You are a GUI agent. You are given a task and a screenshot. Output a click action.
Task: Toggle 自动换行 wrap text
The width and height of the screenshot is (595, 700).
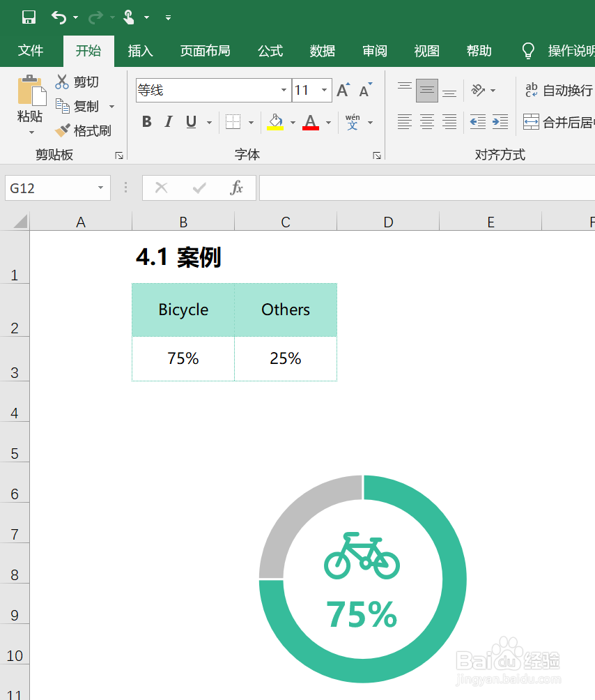559,91
